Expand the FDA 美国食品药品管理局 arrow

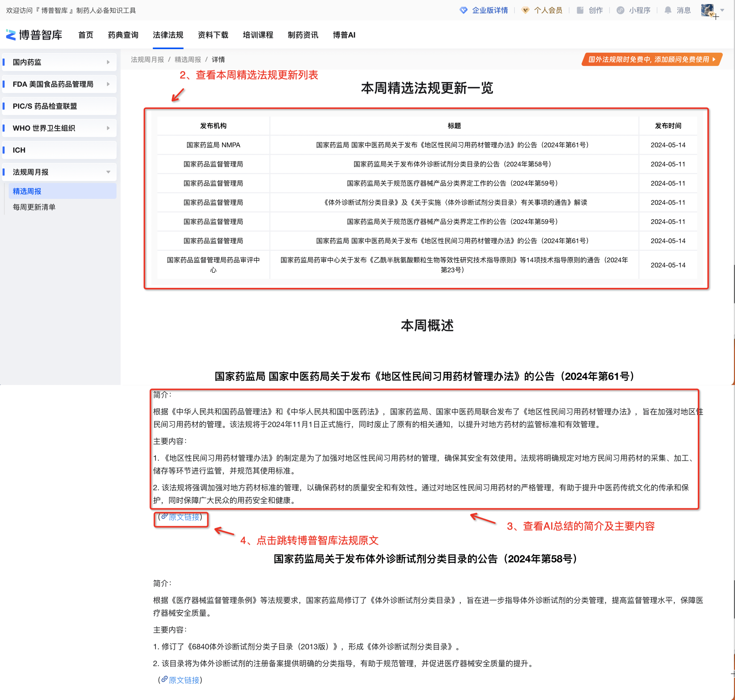point(108,84)
